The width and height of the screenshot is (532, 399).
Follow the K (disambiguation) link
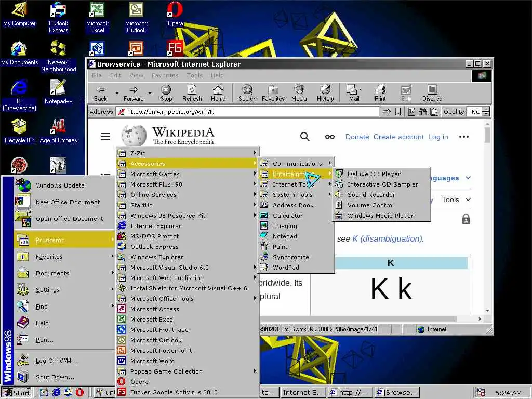[388, 239]
